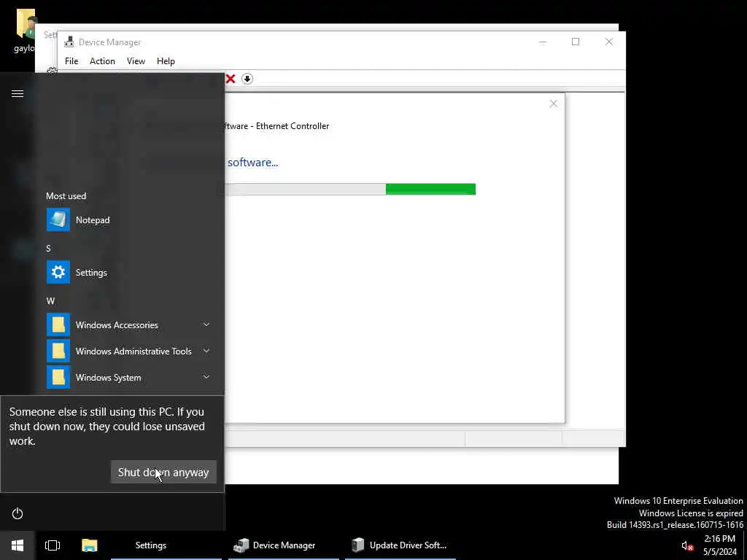Open Task View from the taskbar
The height and width of the screenshot is (560, 747).
[x=53, y=545]
